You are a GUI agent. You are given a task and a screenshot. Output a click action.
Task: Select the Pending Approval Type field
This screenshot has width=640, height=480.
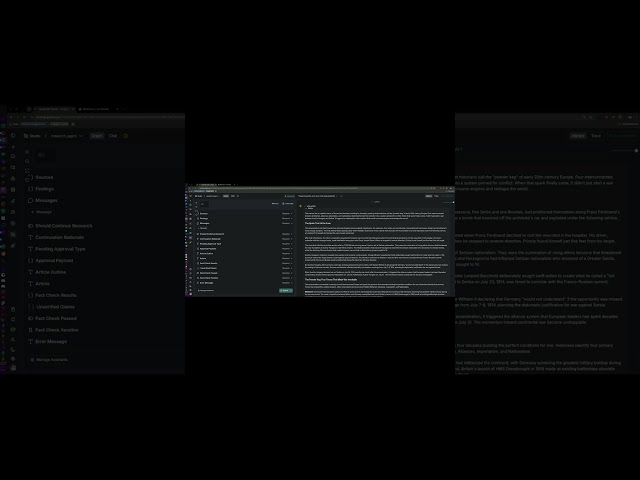point(244,244)
